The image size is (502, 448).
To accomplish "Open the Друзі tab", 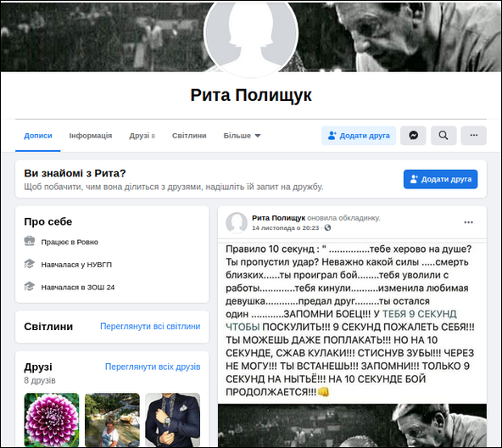I will coord(142,136).
